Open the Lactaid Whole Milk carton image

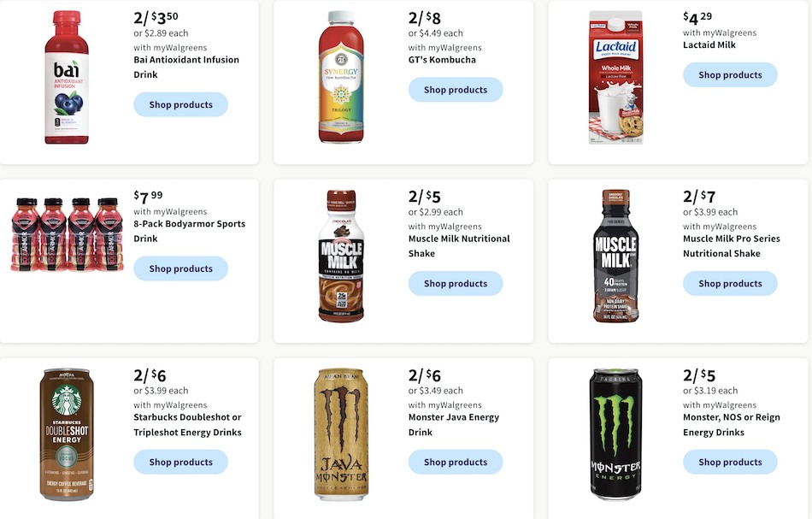[x=615, y=77]
